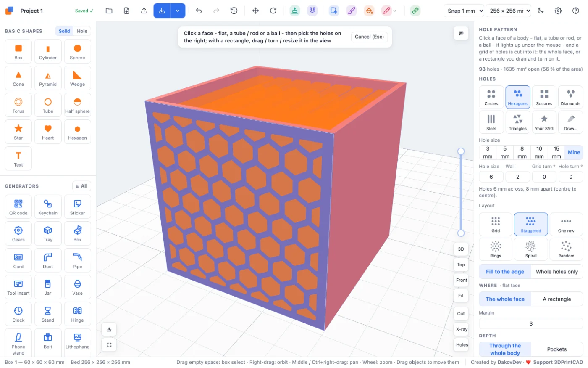Choose the 10 mm hole size preset

(x=539, y=152)
